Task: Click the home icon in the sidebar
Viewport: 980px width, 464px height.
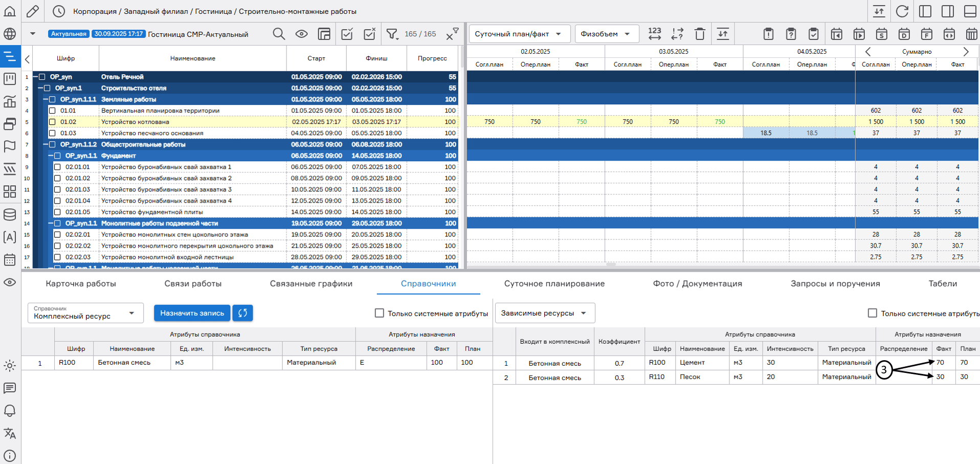Action: point(10,11)
